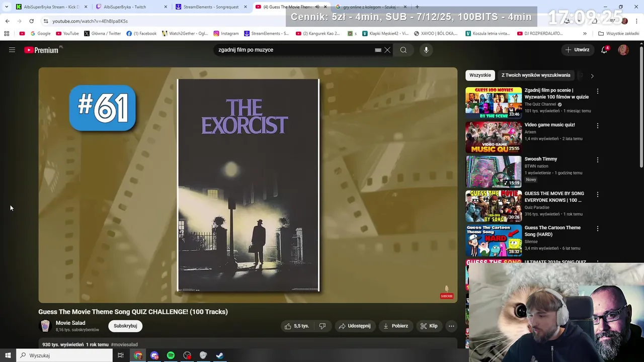Open Watch2Gether bookmark
644x362 pixels.
coord(185,34)
